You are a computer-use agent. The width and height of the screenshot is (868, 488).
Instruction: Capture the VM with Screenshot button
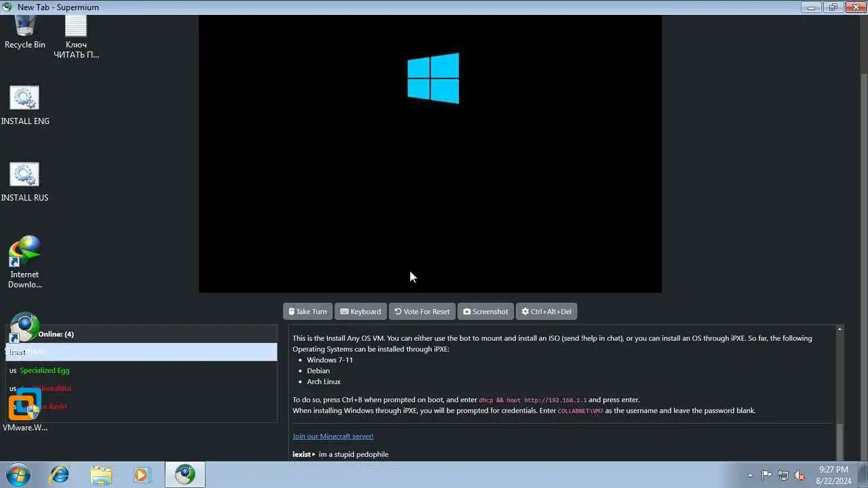pos(486,311)
